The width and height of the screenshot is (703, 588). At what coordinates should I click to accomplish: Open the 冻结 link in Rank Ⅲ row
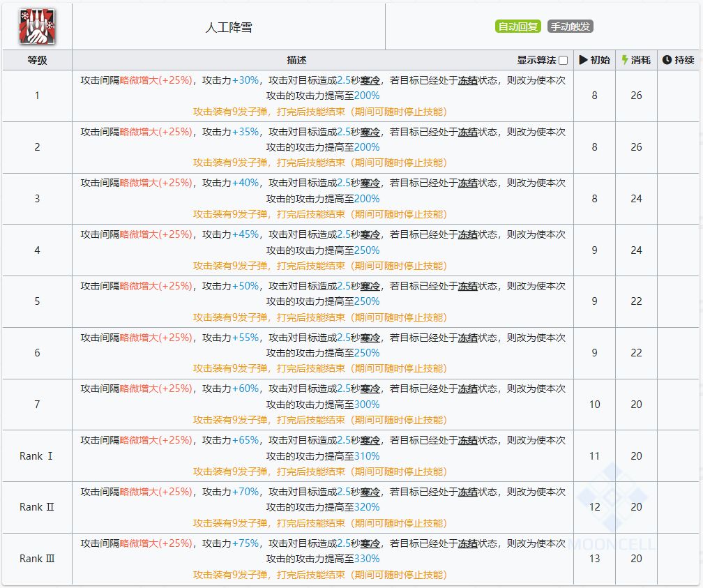tap(467, 543)
